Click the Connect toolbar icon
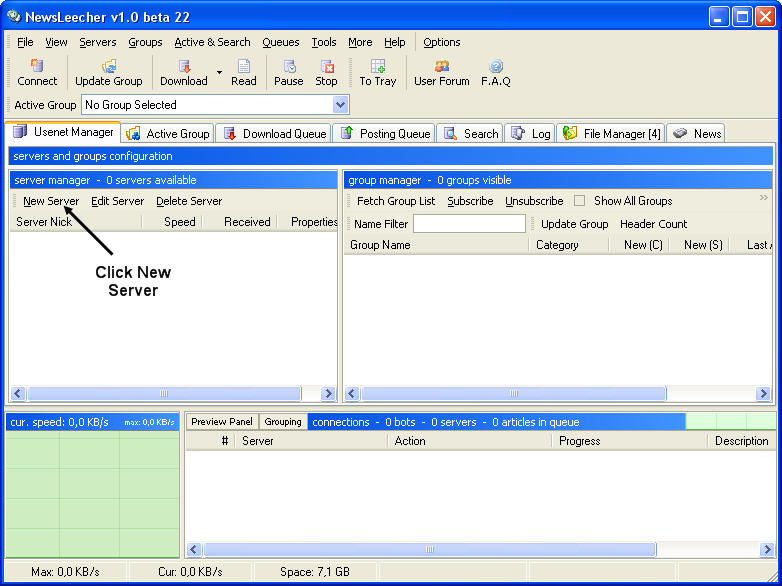The height and width of the screenshot is (586, 782). [x=37, y=66]
